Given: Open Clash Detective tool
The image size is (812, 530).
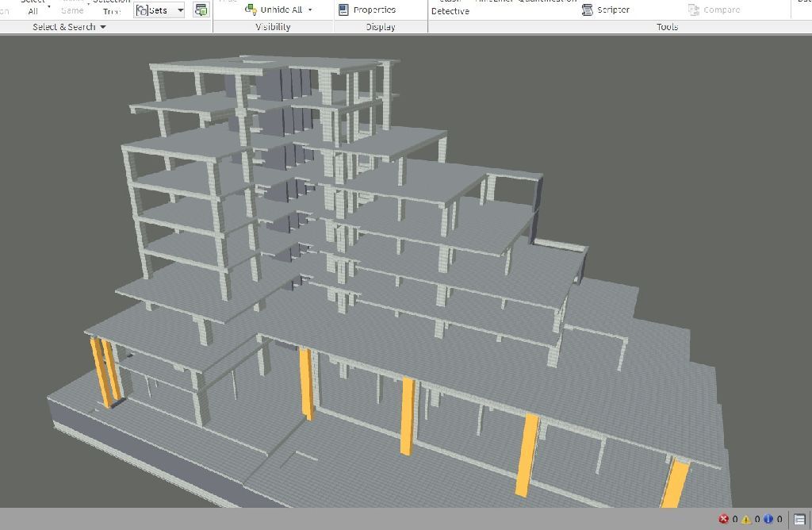Looking at the screenshot, I should (450, 10).
